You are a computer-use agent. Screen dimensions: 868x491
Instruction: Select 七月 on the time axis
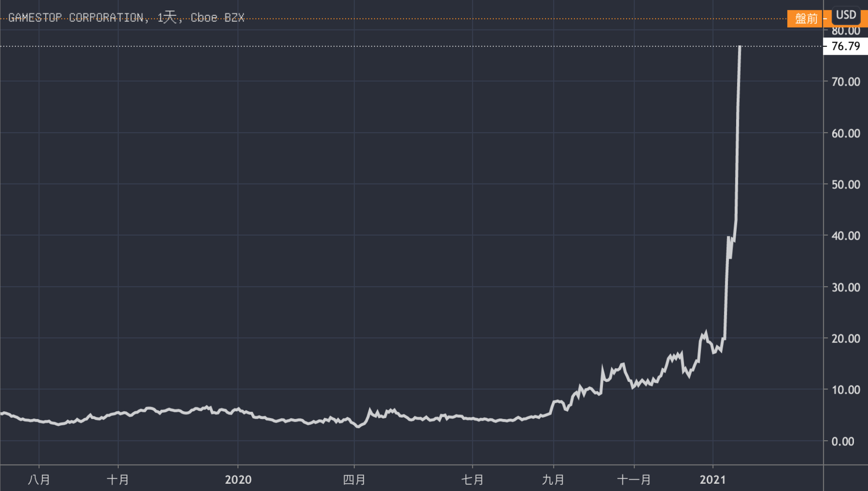[473, 480]
